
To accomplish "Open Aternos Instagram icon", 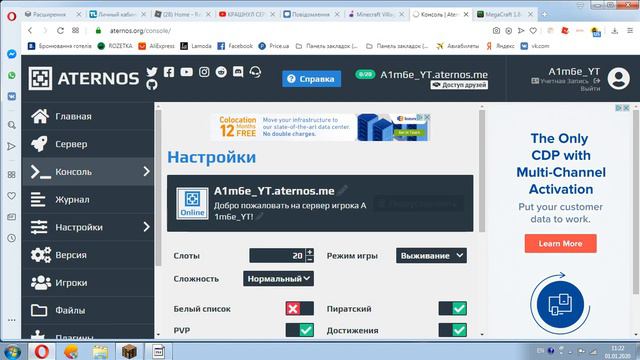I will (x=204, y=72).
